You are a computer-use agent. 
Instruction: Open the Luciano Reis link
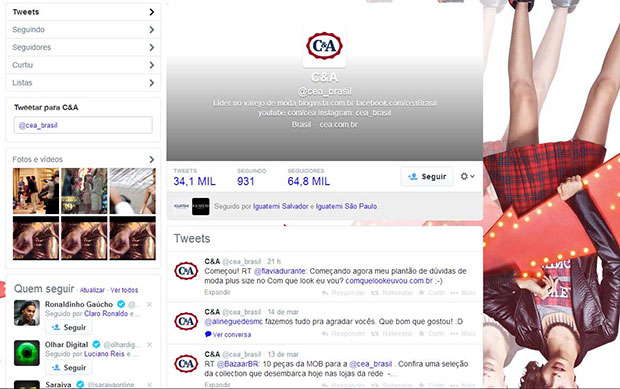tap(104, 354)
